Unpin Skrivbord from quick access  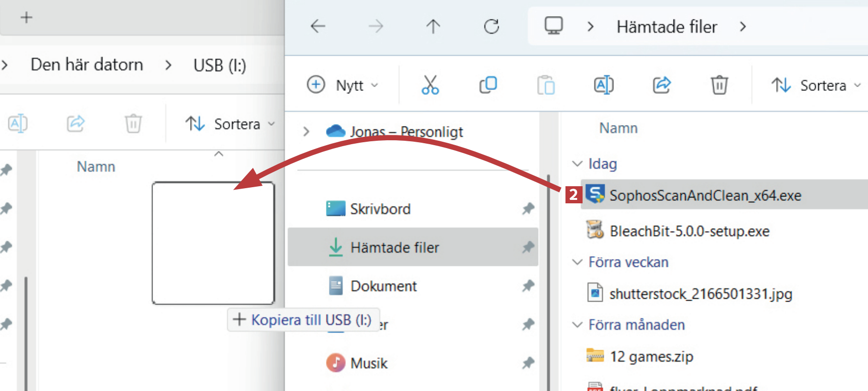(528, 209)
